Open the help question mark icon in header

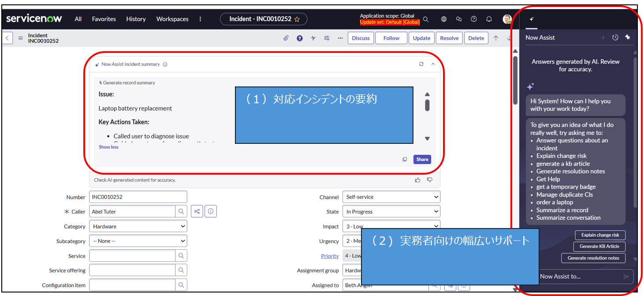(x=474, y=19)
